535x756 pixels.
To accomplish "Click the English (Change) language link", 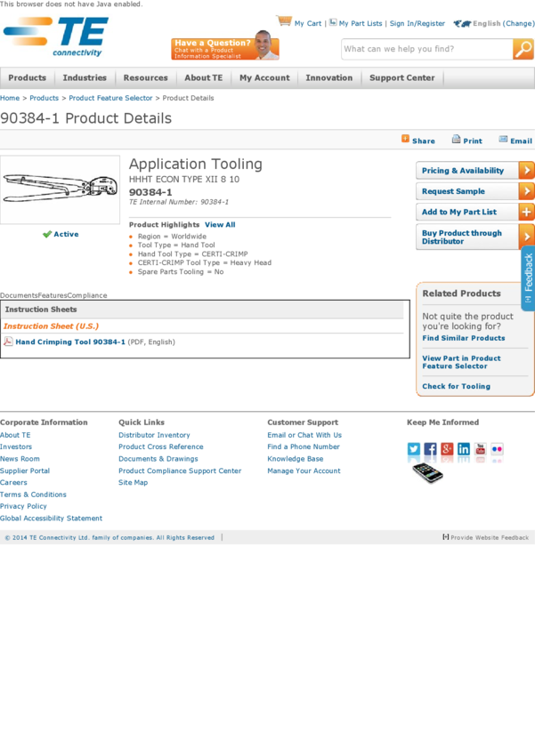I will pyautogui.click(x=504, y=23).
